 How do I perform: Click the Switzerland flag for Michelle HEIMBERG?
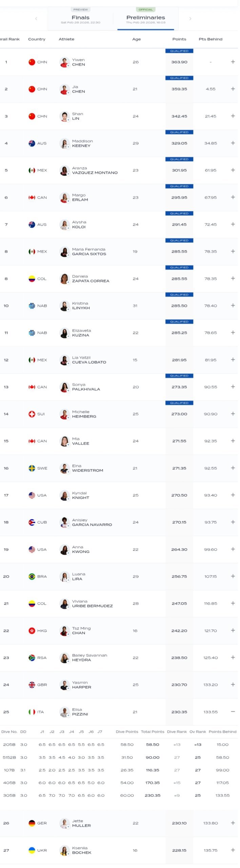(x=32, y=414)
